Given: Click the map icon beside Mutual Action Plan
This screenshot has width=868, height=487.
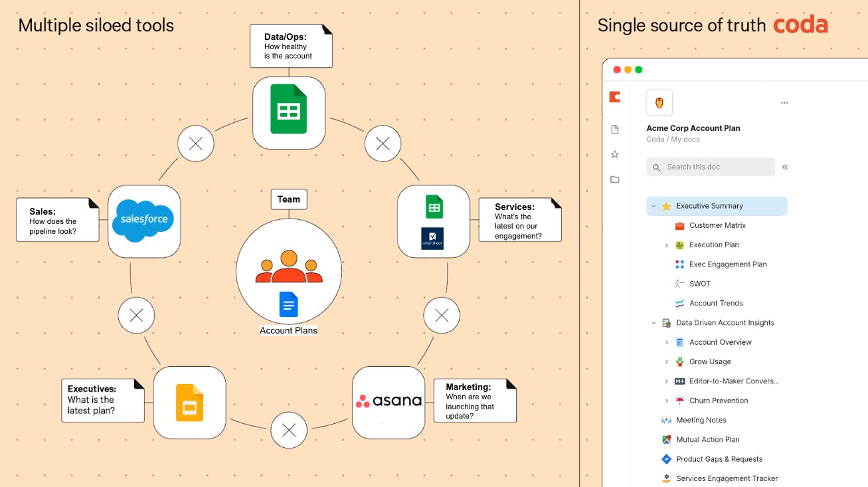Looking at the screenshot, I should [667, 440].
